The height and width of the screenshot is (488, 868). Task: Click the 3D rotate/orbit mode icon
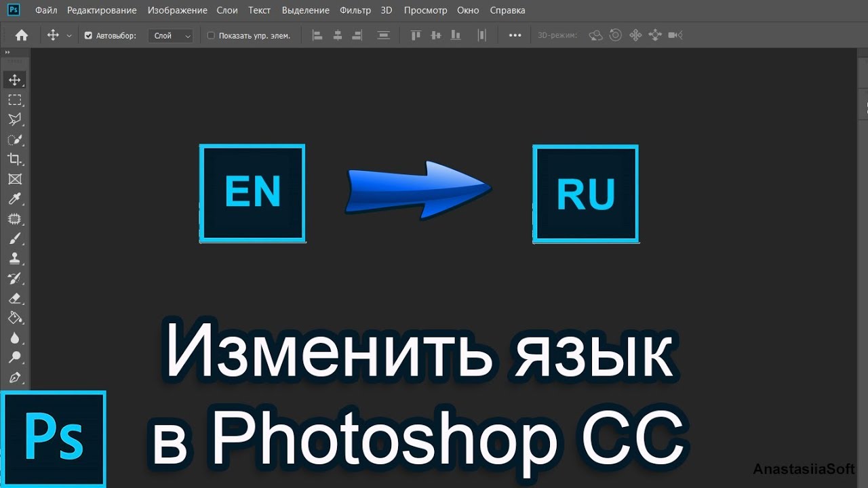[x=595, y=35]
